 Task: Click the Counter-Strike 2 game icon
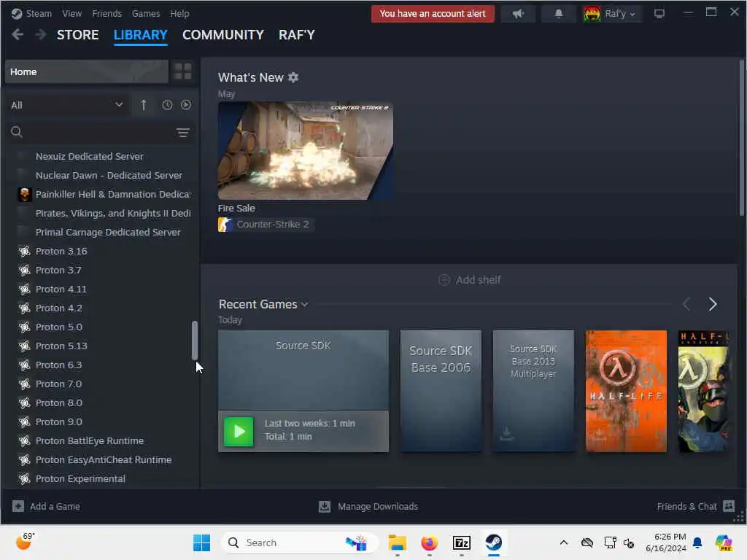pos(225,225)
